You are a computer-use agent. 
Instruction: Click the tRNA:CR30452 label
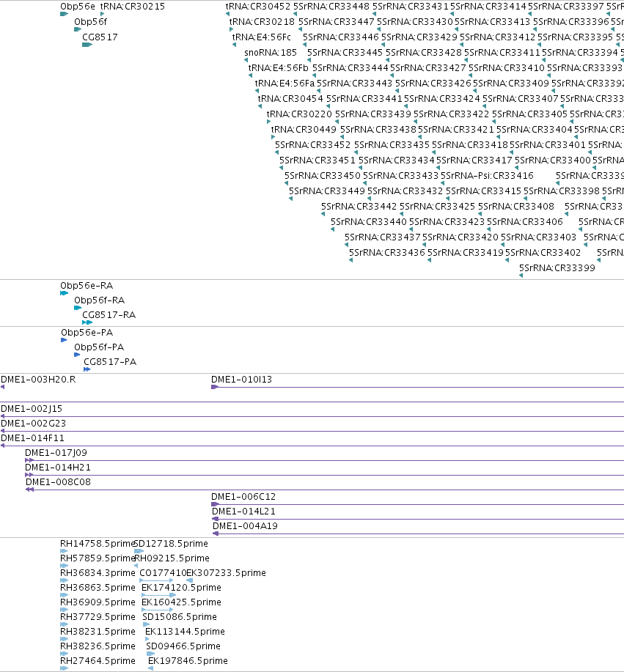click(x=258, y=7)
